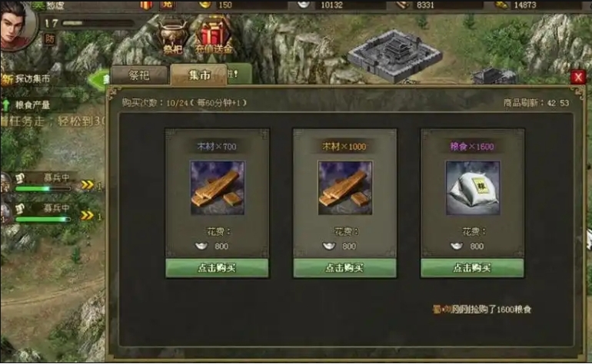Screen dimensions: 592x364
Task: Select the 集市 tab
Action: tap(199, 74)
